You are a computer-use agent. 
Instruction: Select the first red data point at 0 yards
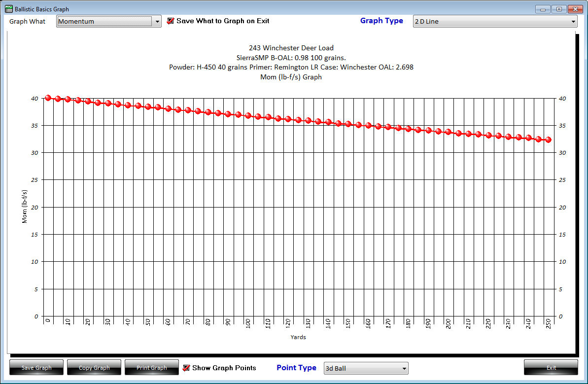coord(48,98)
